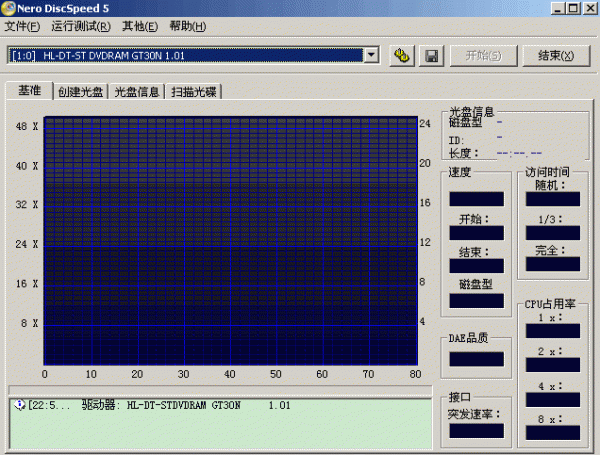600x455 pixels.
Task: Open the 运行测试(R) menu
Action: [81, 26]
